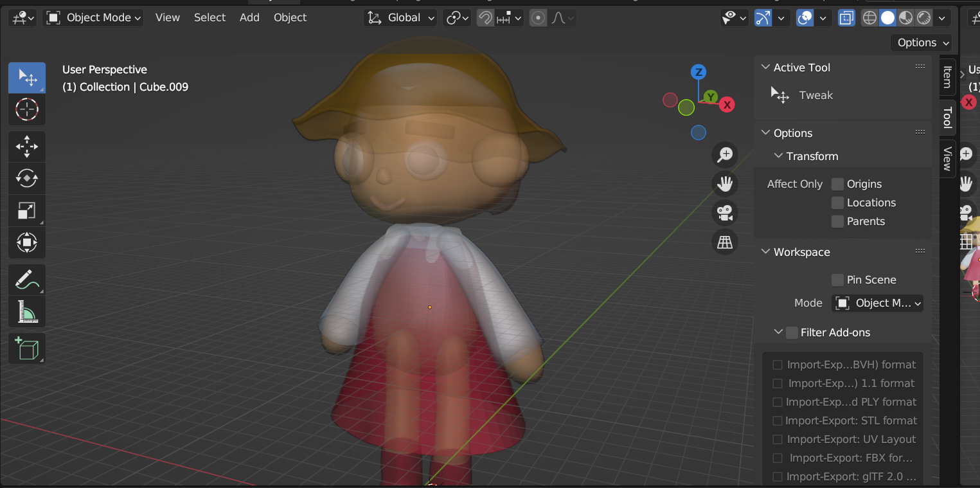The width and height of the screenshot is (980, 488).
Task: Activate the Annotate pencil tool
Action: [27, 280]
